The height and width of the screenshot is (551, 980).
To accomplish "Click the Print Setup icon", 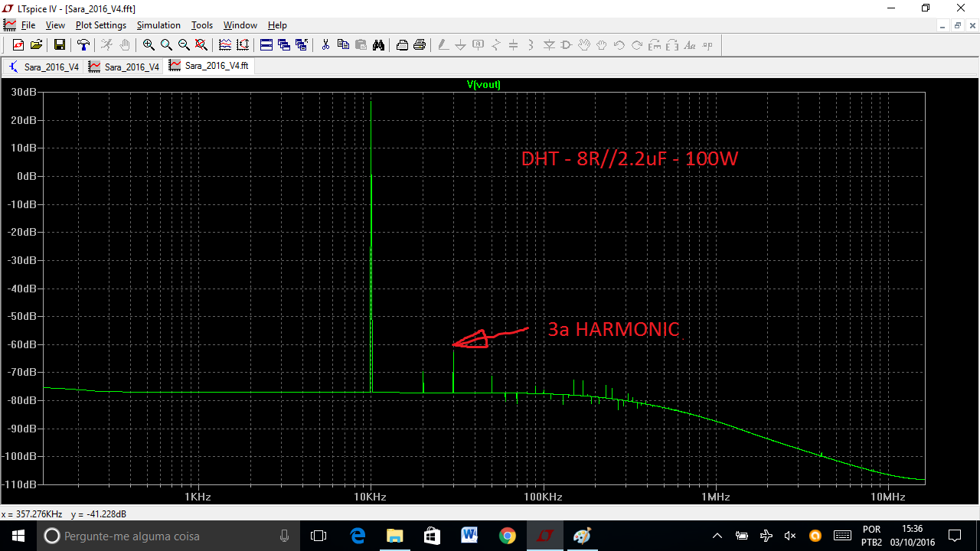I will pyautogui.click(x=402, y=45).
